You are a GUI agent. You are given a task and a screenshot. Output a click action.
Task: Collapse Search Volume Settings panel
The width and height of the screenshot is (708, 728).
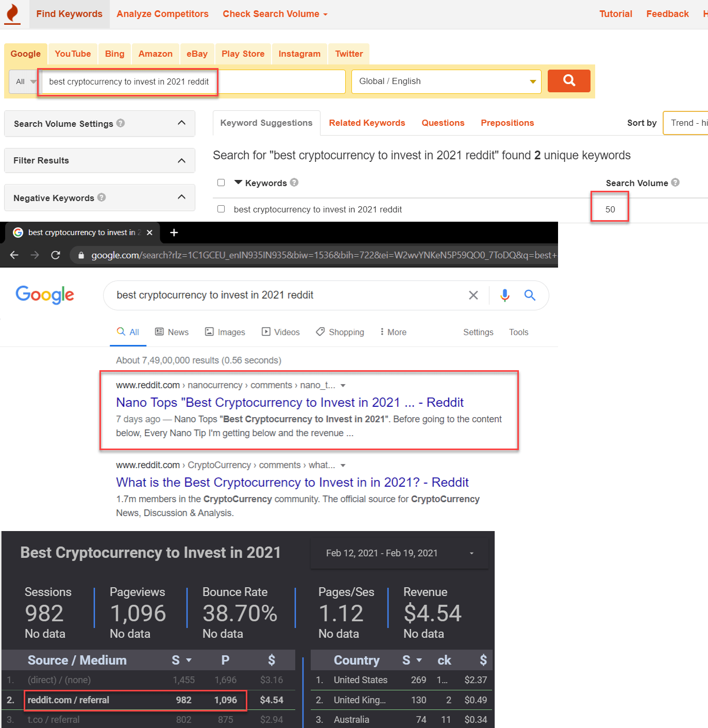click(181, 123)
